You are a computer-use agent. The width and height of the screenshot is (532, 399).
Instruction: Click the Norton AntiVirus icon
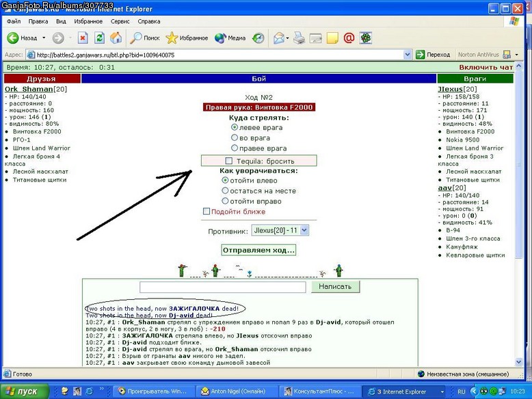(507, 55)
